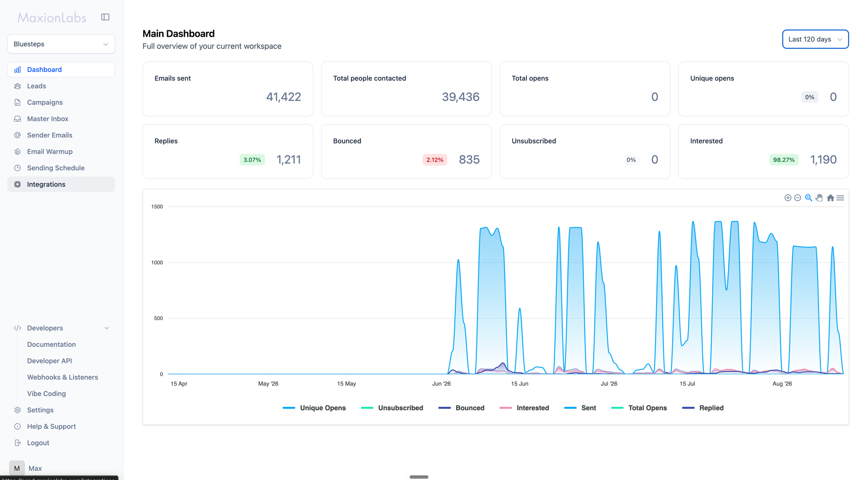Select the chart panning hand tool
The image size is (868, 480).
coord(819,198)
